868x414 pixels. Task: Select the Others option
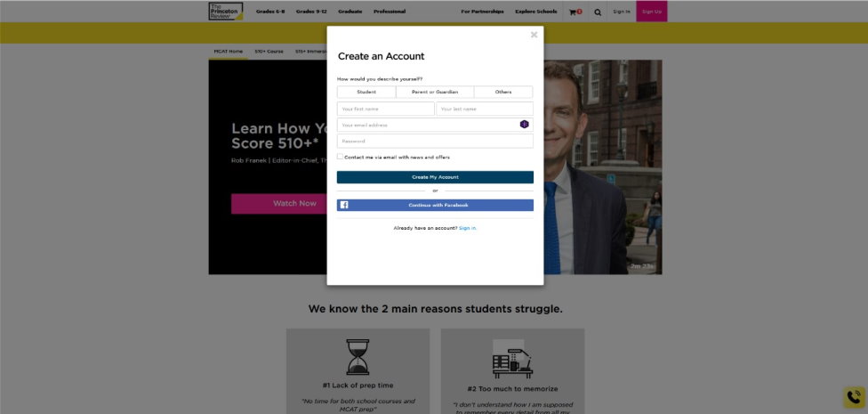point(503,92)
